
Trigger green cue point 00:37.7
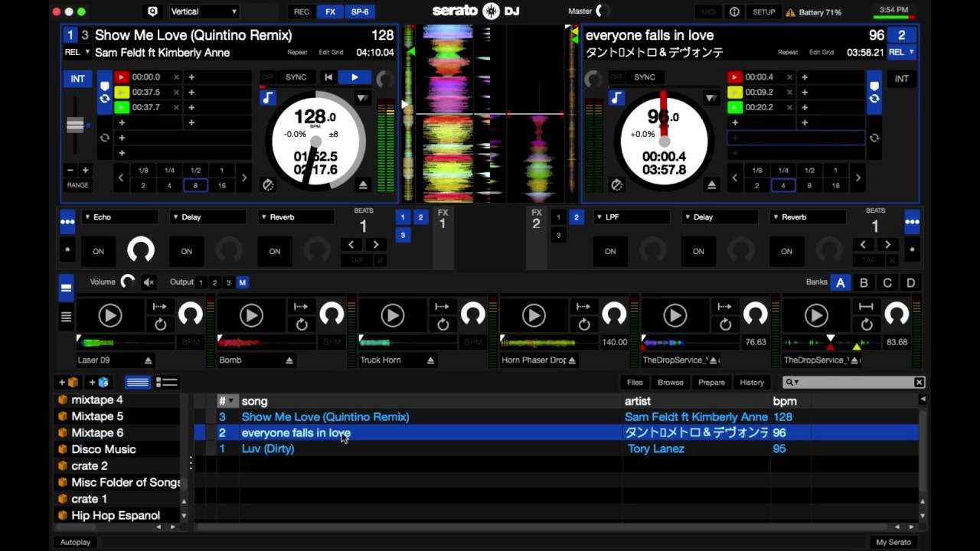[122, 107]
